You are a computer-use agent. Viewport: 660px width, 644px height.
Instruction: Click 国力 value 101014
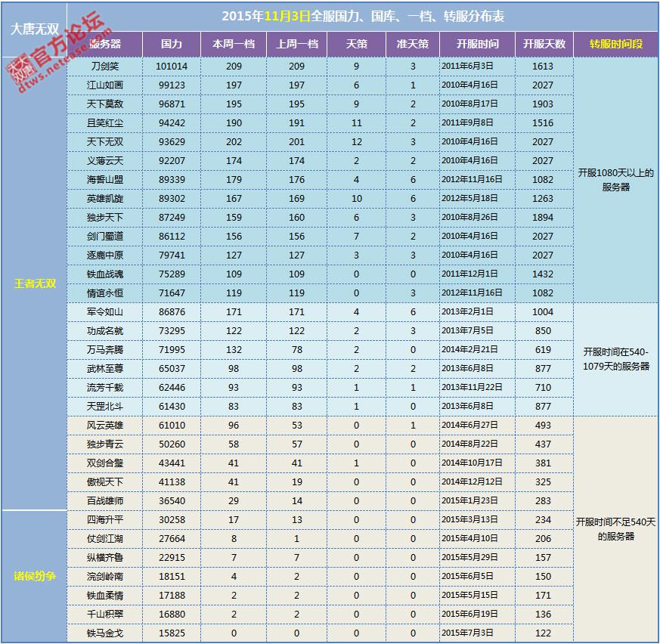(172, 67)
